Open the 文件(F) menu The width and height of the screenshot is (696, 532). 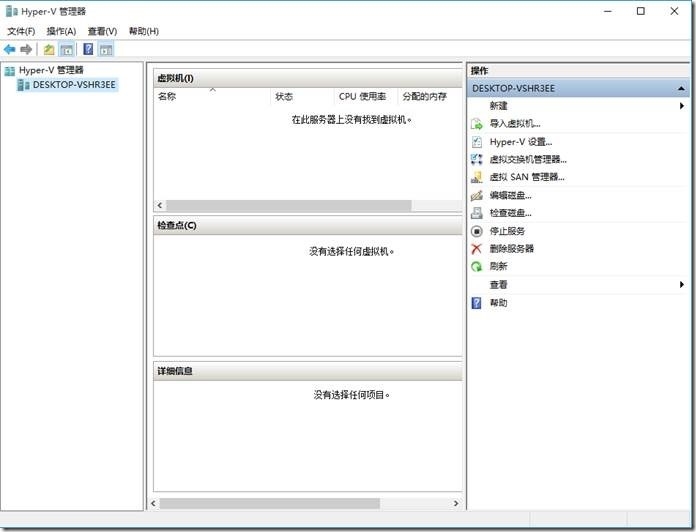pos(21,31)
